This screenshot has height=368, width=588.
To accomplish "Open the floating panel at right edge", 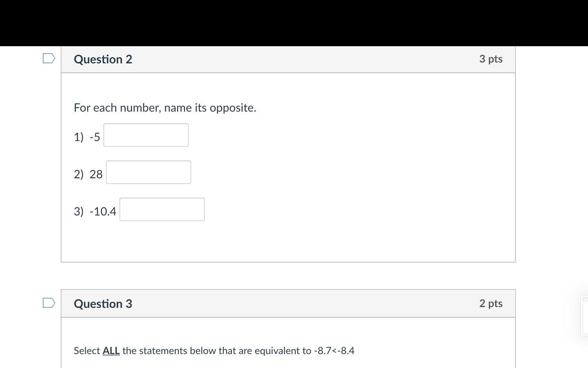I will 585,315.
